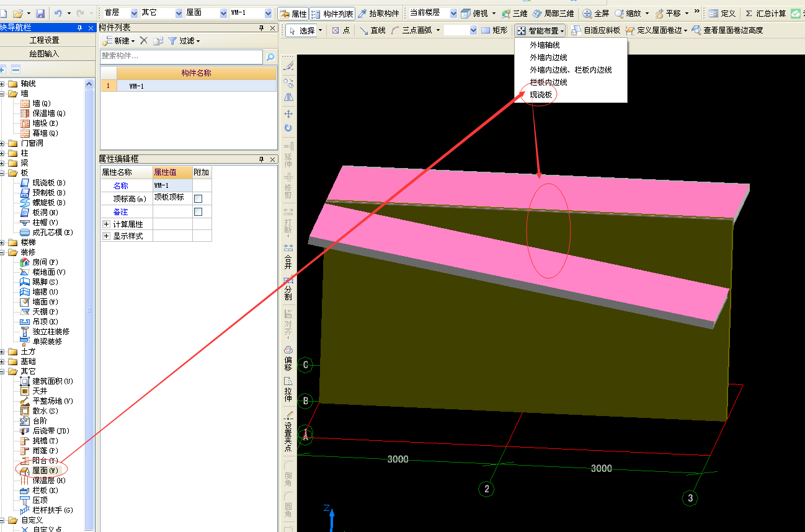Open the 俯视 view direction dropdown arrow
The height and width of the screenshot is (532, 805).
[494, 14]
